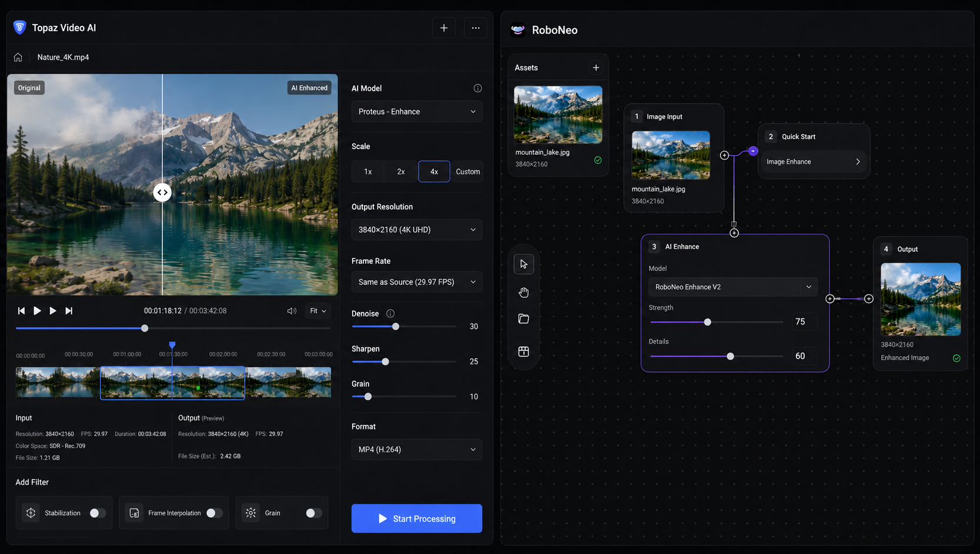Click the blue timeline playhead marker
The height and width of the screenshot is (554, 980).
[x=172, y=345]
